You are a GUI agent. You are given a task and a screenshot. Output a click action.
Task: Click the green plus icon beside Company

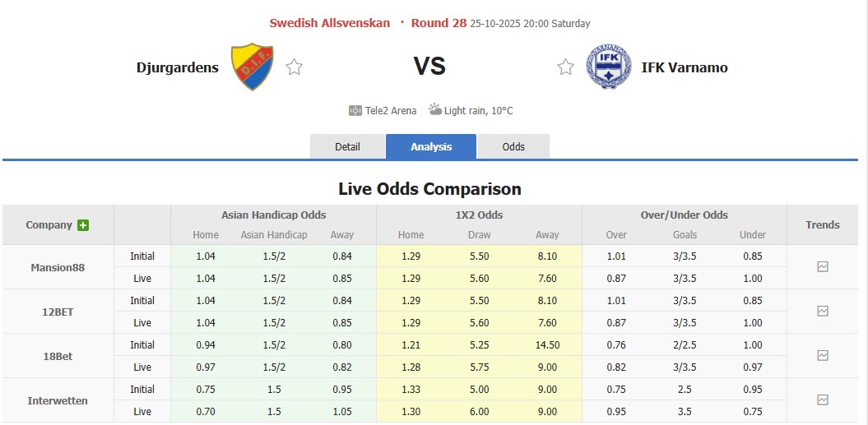[x=83, y=225]
